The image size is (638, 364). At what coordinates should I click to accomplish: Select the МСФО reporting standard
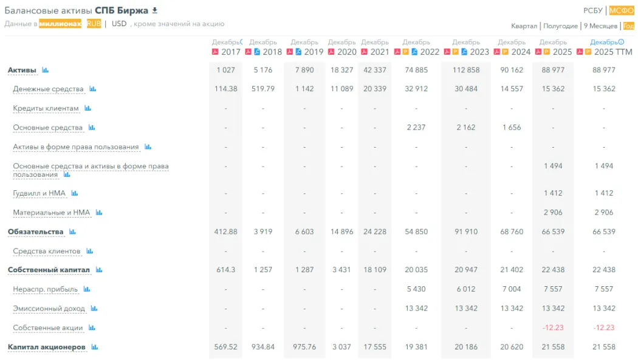click(622, 10)
